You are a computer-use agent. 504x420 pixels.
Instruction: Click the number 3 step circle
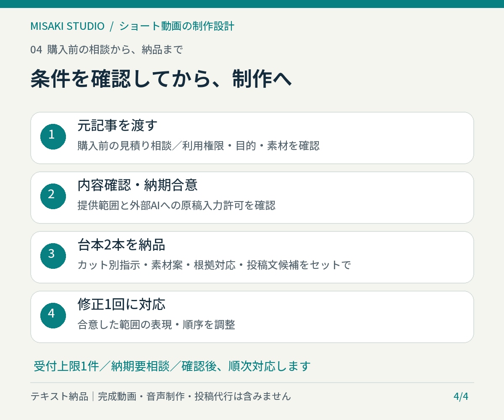point(53,256)
